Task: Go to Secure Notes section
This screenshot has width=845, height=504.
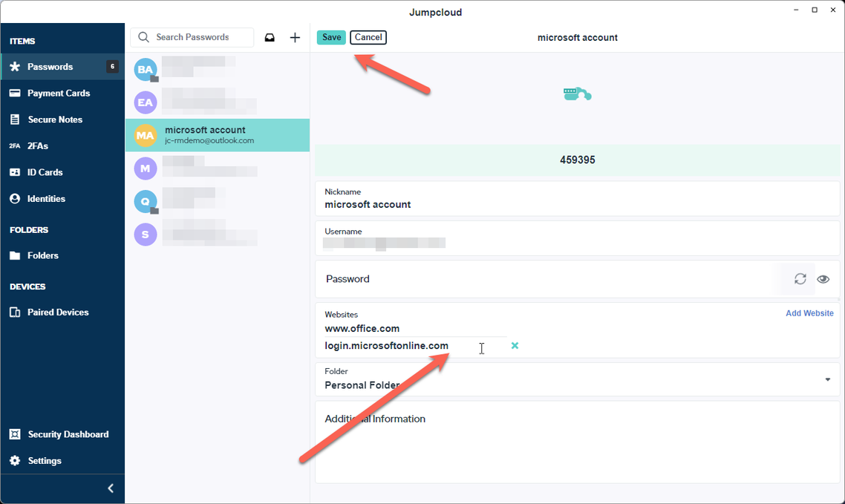Action: [55, 120]
